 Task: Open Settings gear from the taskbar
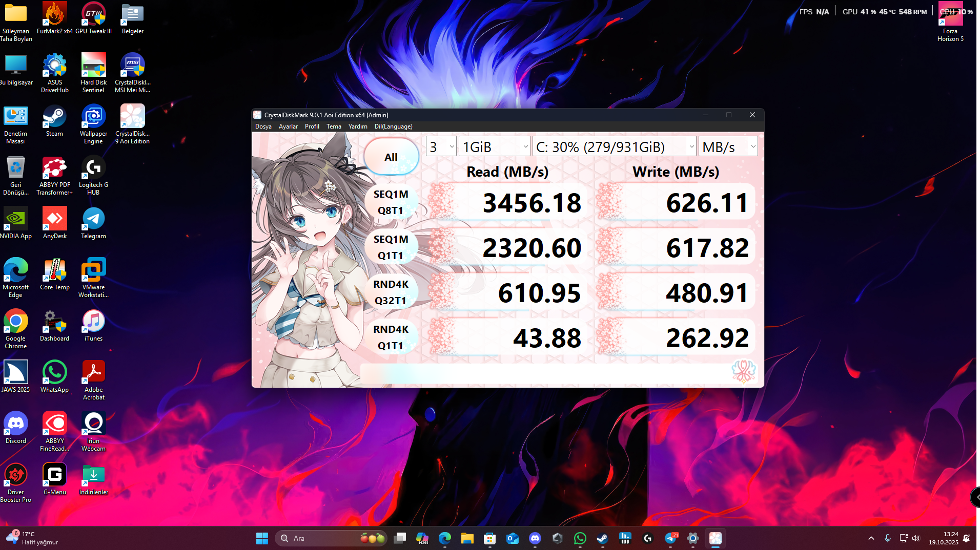click(692, 538)
